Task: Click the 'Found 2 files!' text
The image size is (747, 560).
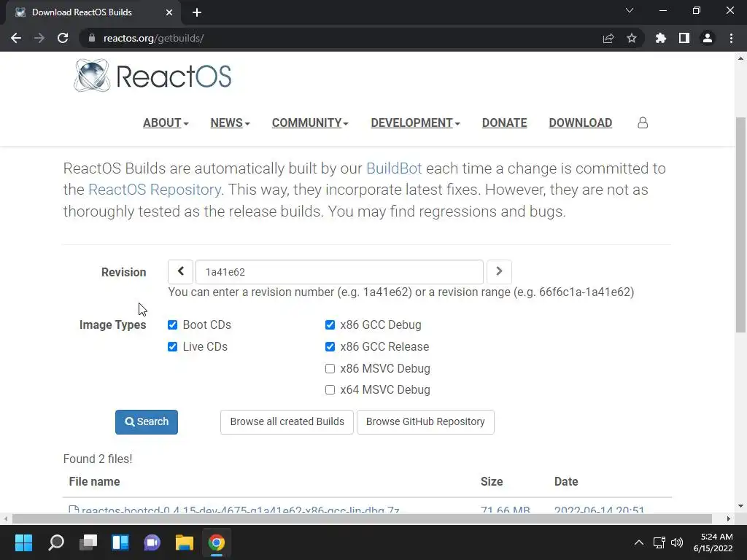Action: pyautogui.click(x=98, y=459)
